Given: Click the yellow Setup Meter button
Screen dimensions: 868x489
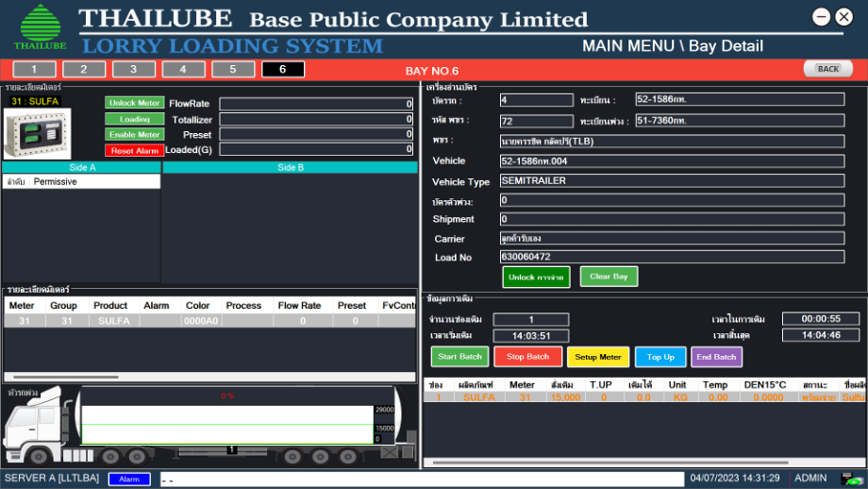Looking at the screenshot, I should [598, 357].
